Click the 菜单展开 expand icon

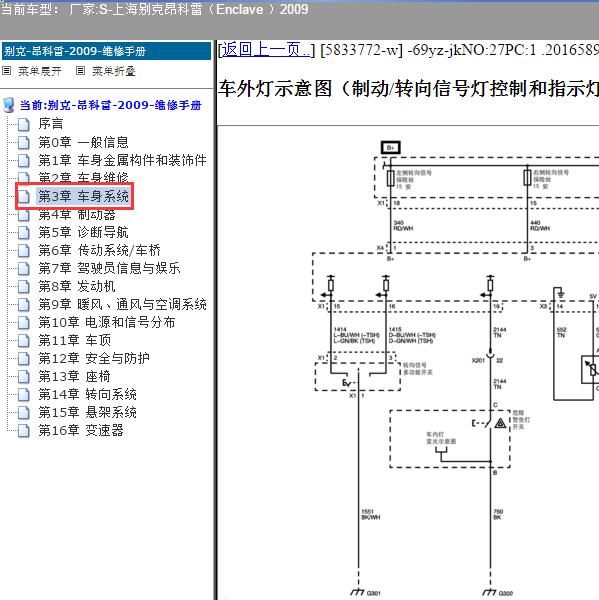[x=7, y=71]
